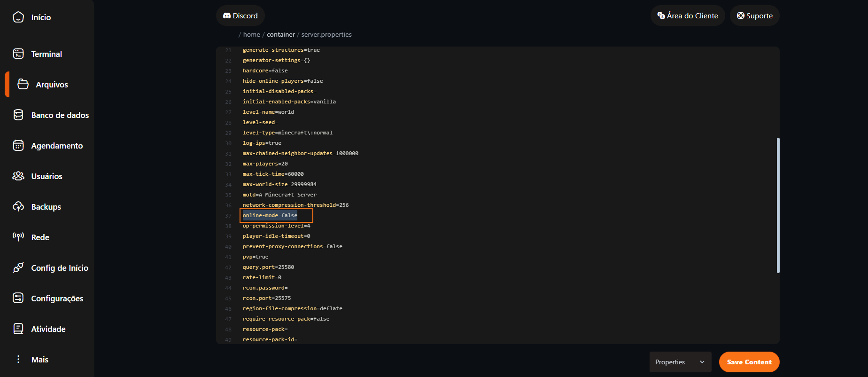Click the Atividade log icon
This screenshot has width=868, height=377.
pos(18,329)
